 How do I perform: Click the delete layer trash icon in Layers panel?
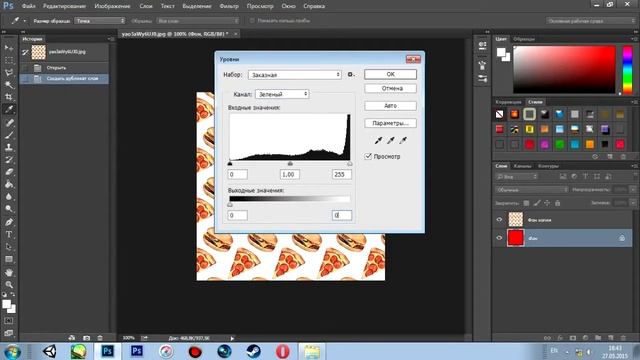click(623, 338)
